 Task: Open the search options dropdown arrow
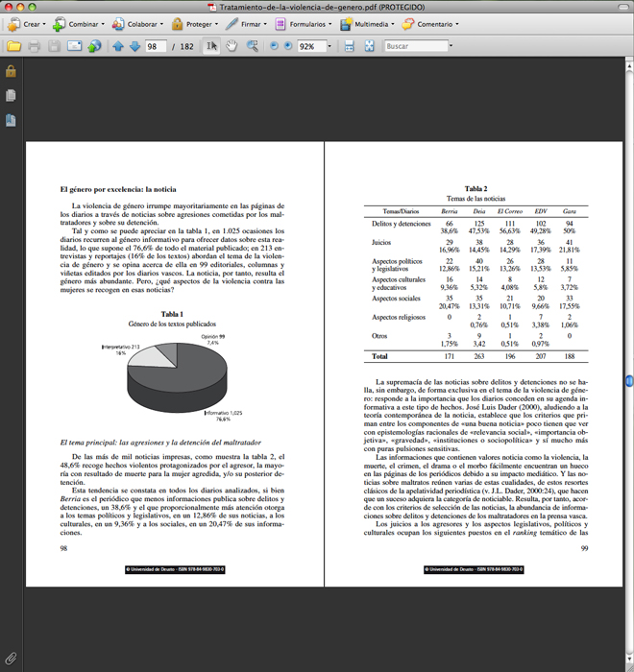451,45
